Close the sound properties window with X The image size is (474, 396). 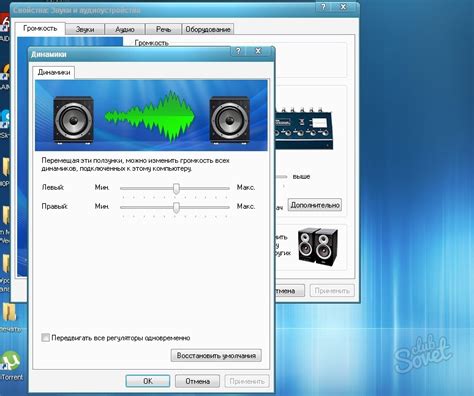pos(343,7)
